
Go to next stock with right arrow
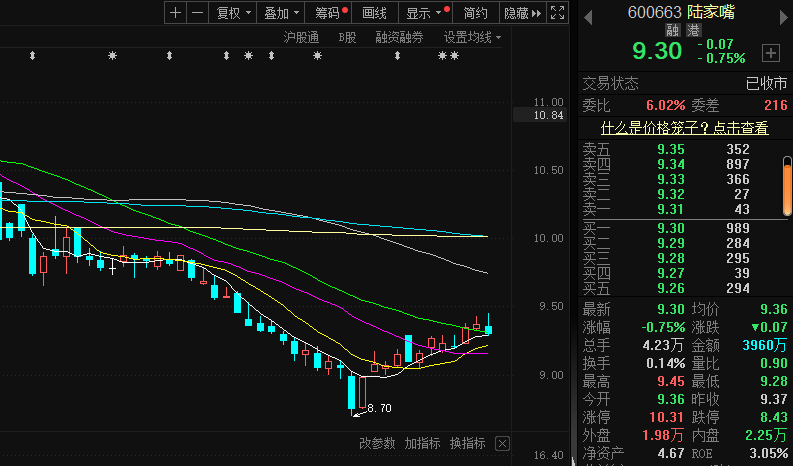click(779, 13)
